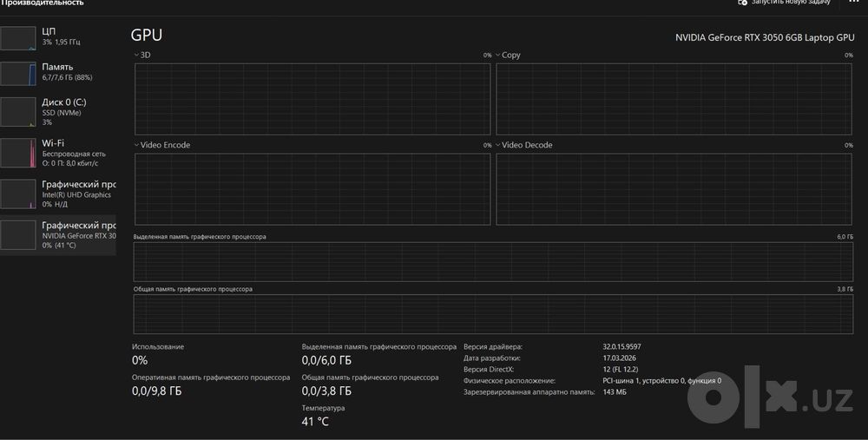
Task: Click the Wi-Fi mini throughput graph thumbnail
Action: 18,154
